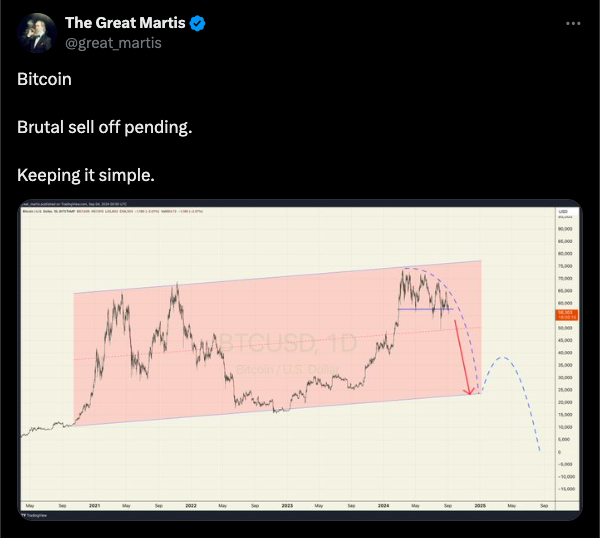Click the 2023 label on time axis
This screenshot has width=600, height=538.
[x=287, y=505]
